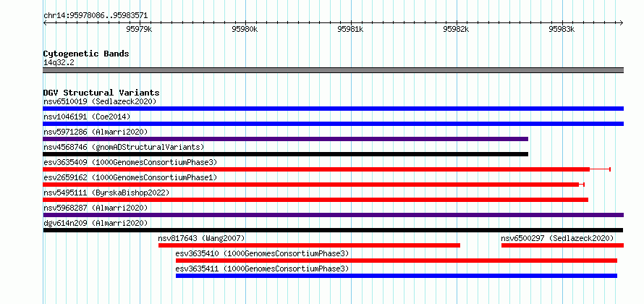Viewport: 644px width, 304px height.
Task: Open nsv5971286 (Almarri2020) variant label
Action: pos(96,132)
